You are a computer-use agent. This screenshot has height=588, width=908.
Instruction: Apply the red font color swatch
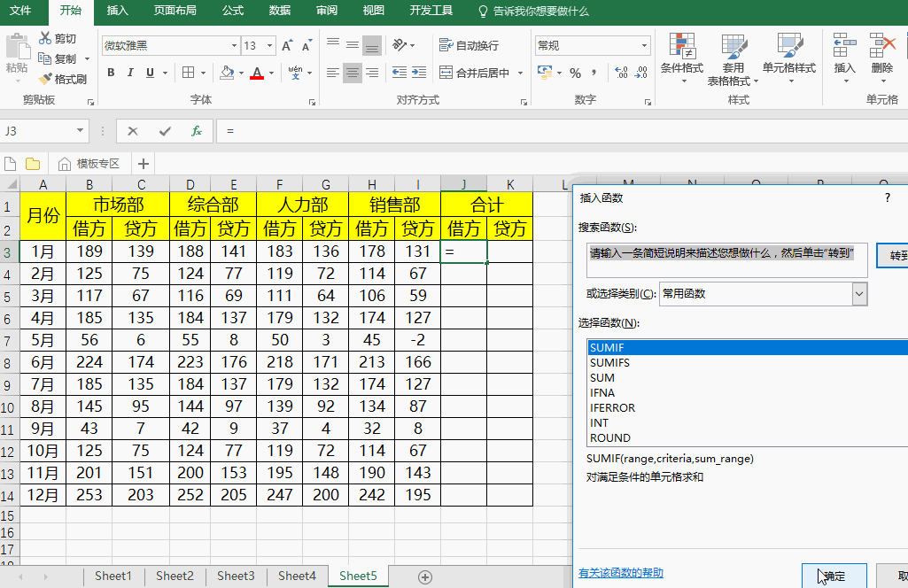click(x=257, y=73)
